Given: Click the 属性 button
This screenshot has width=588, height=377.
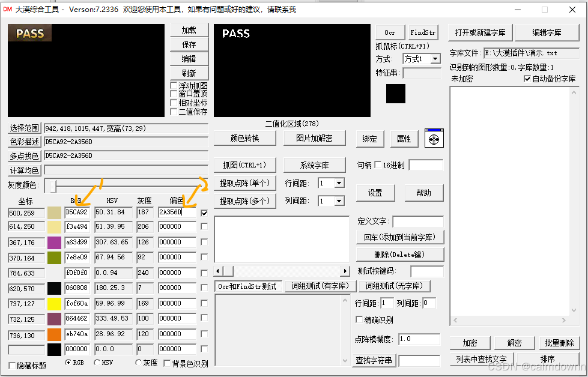Looking at the screenshot, I should click(404, 139).
